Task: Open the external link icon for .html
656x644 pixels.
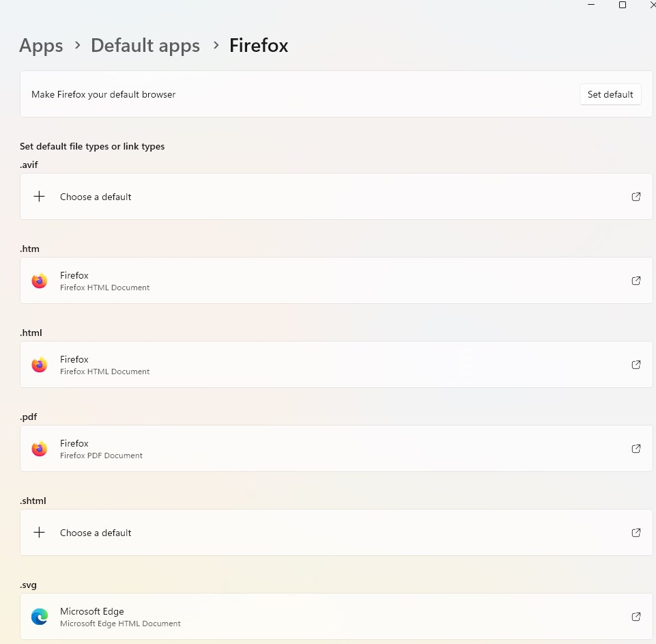Action: [x=636, y=365]
